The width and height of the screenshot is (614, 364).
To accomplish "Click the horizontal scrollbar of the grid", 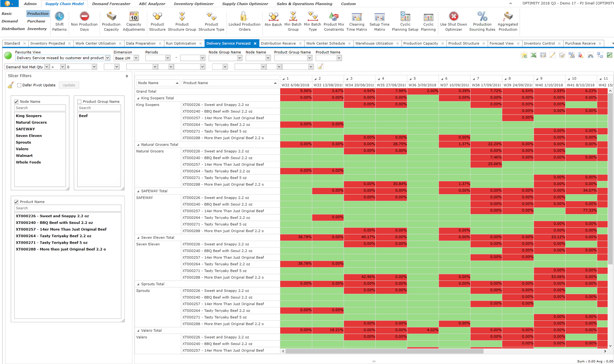I will pos(384,351).
